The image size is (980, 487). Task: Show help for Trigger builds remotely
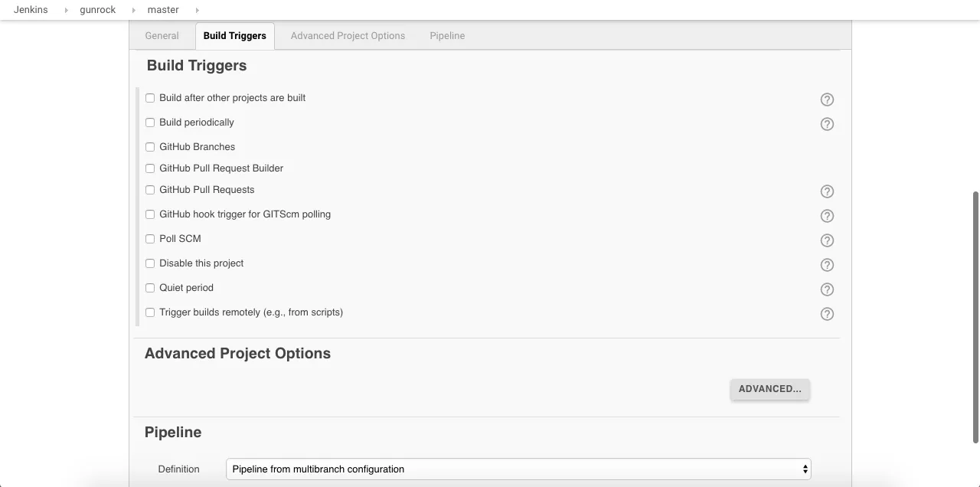click(x=827, y=314)
